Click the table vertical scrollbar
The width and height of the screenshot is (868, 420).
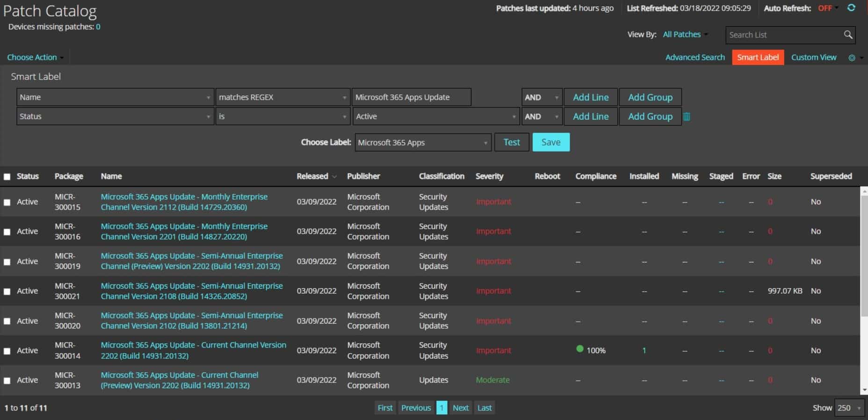pos(864,256)
